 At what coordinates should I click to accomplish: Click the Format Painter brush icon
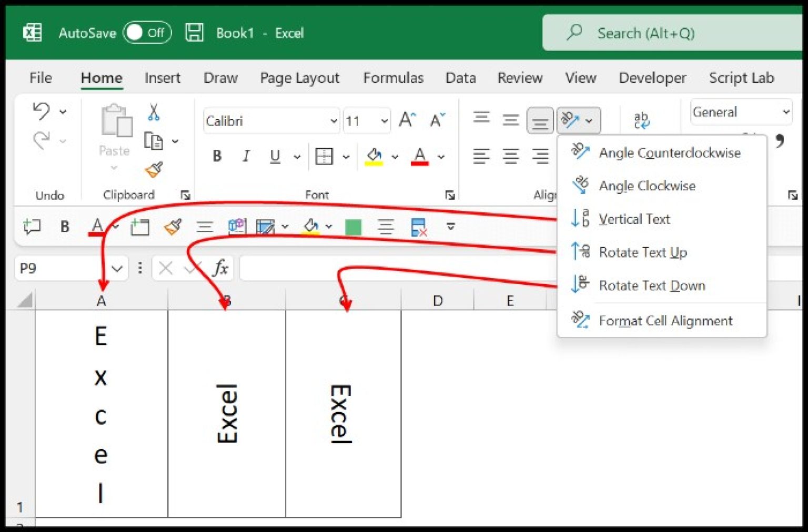point(154,169)
